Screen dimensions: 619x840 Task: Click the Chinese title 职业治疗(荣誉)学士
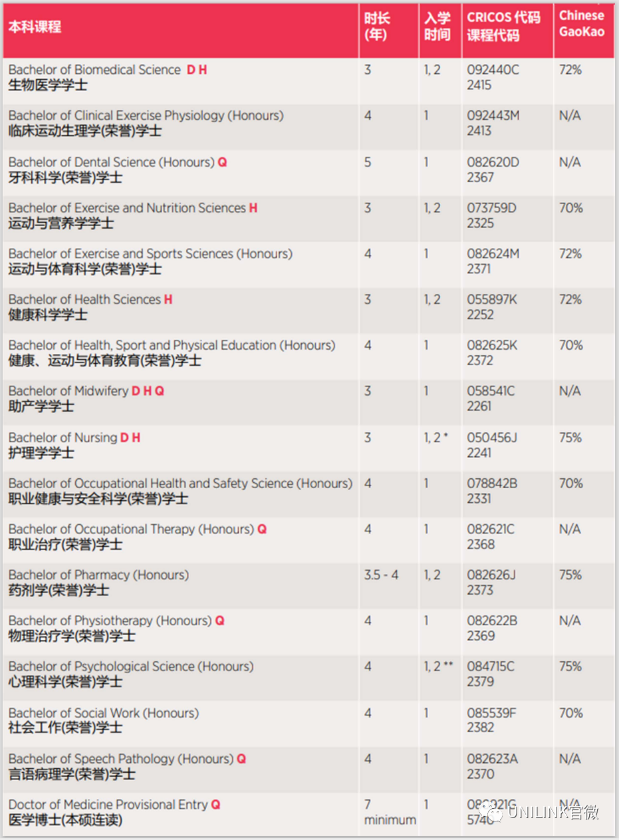click(65, 545)
